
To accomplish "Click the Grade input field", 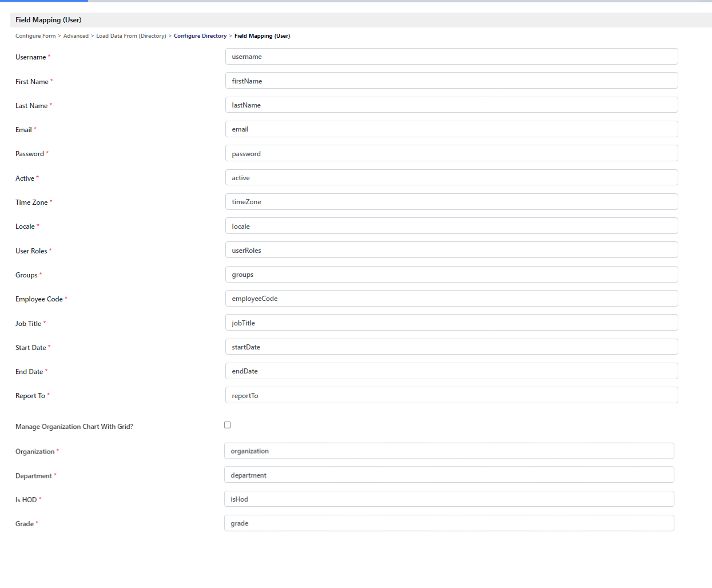I will pos(449,523).
